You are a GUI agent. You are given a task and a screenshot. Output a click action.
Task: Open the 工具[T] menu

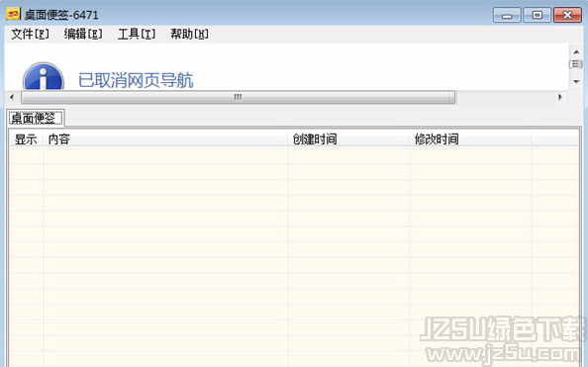(137, 34)
